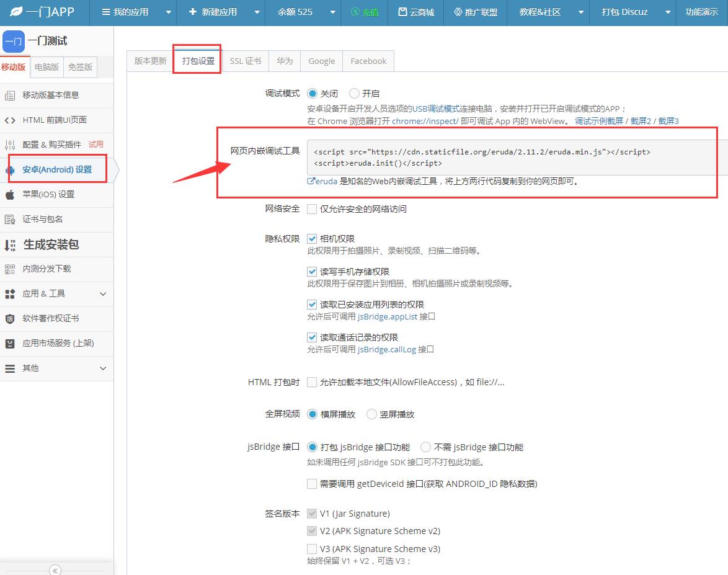Open 华为 tab
The width and height of the screenshot is (728, 575).
[285, 61]
